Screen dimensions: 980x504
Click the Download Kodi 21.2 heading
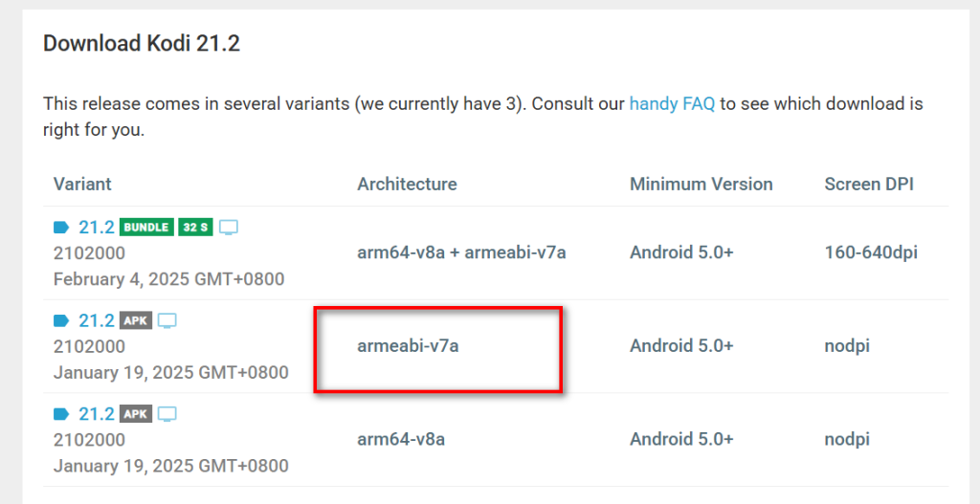(x=142, y=44)
